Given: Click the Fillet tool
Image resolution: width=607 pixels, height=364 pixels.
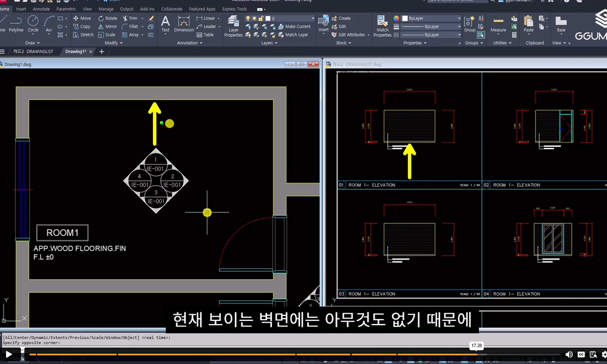Looking at the screenshot, I should pyautogui.click(x=130, y=27).
